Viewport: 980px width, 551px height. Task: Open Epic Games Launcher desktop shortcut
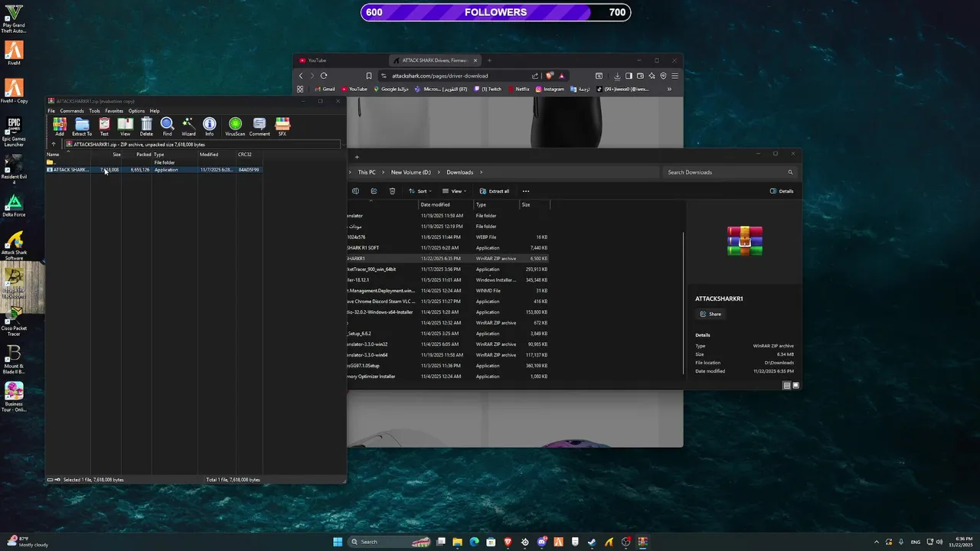point(14,132)
